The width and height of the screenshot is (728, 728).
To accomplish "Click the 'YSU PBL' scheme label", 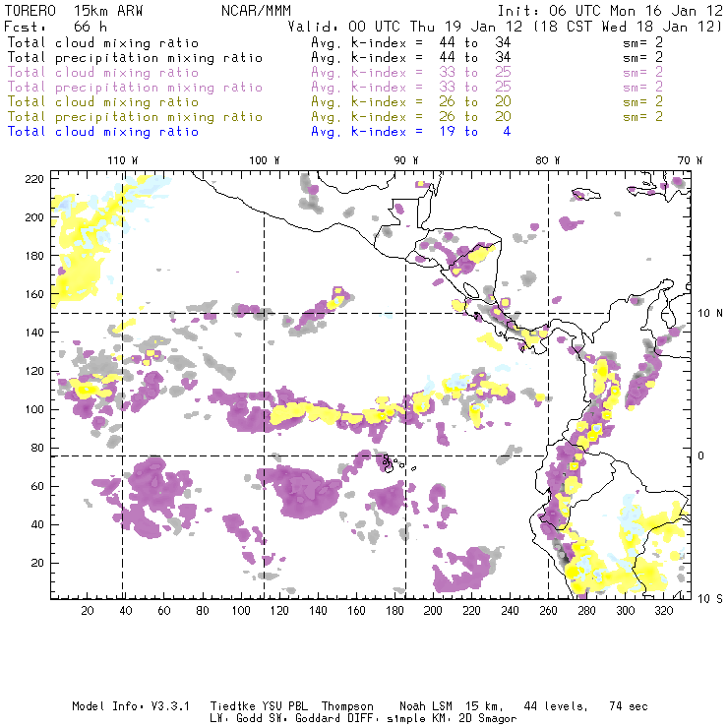I will (x=284, y=706).
